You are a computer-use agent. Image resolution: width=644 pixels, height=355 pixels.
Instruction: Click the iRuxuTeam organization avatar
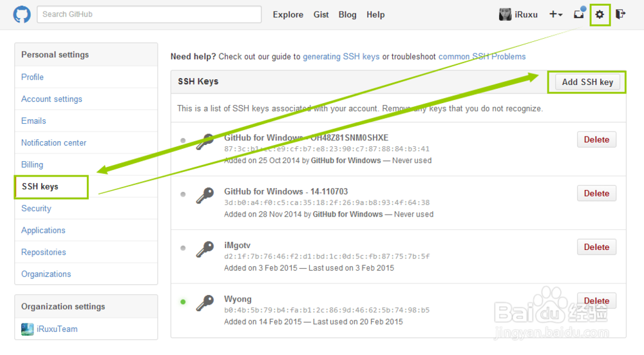[28, 329]
